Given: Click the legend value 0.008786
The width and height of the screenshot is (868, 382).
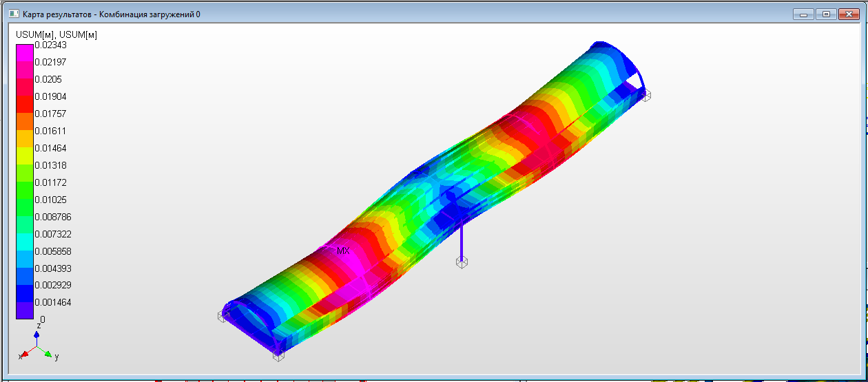Looking at the screenshot, I should pyautogui.click(x=53, y=217).
